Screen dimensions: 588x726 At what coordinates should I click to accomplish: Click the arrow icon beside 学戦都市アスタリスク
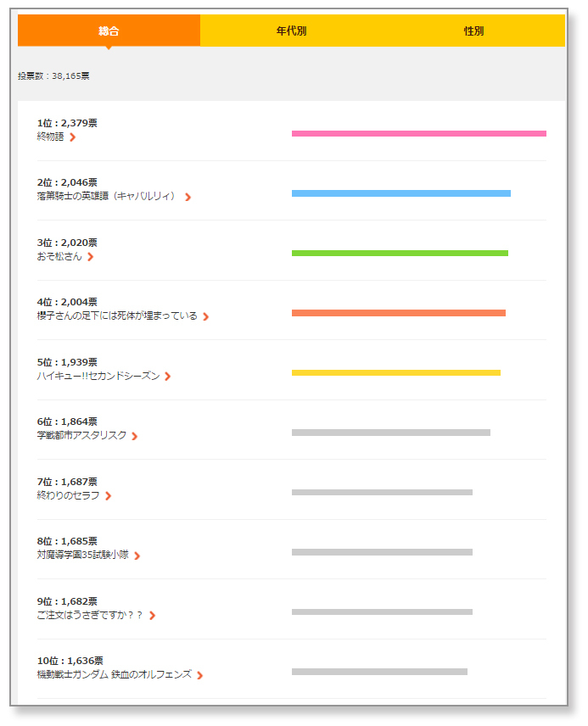135,437
